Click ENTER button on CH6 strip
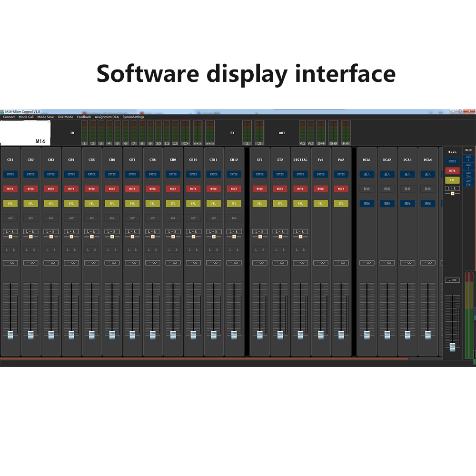The height and width of the screenshot is (476, 476). tap(112, 174)
